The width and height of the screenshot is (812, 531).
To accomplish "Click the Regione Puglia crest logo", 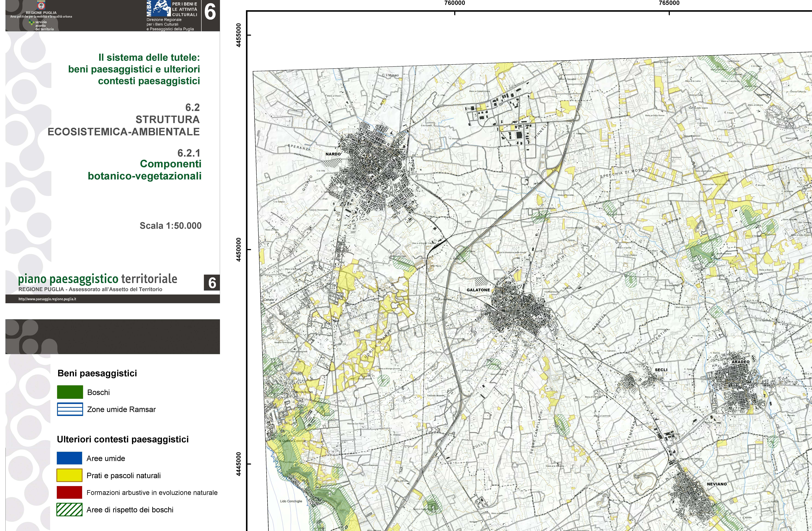I will [41, 5].
